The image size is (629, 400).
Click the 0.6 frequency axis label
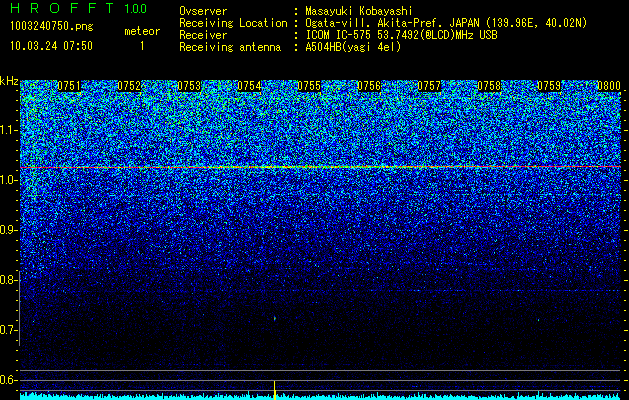click(9, 380)
